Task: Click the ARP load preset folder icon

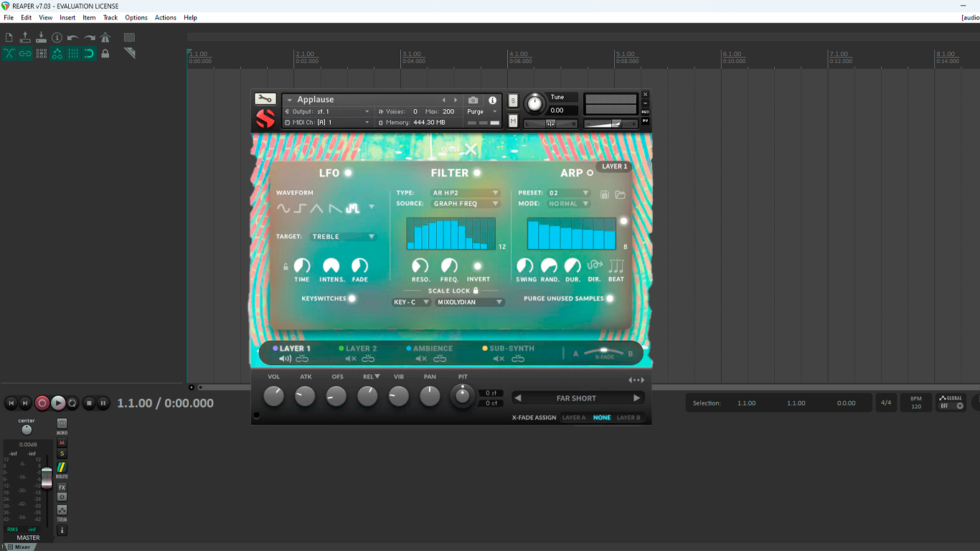Action: 620,194
